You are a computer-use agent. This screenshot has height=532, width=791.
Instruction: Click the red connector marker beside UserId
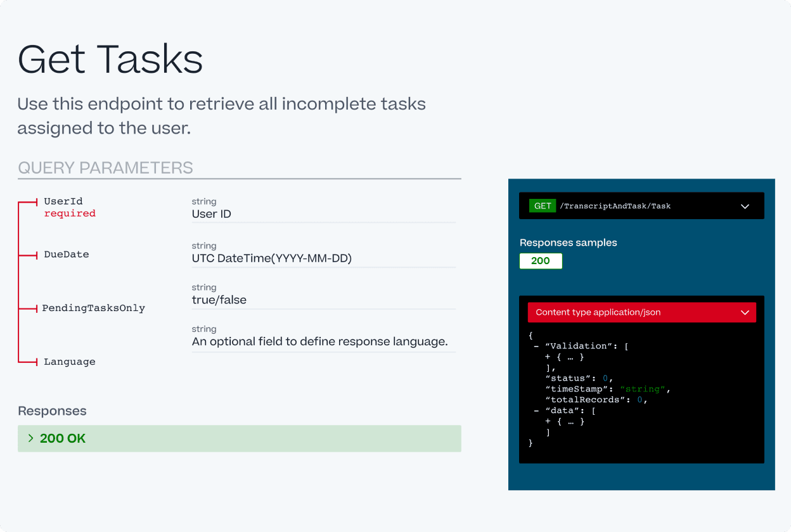pos(28,201)
